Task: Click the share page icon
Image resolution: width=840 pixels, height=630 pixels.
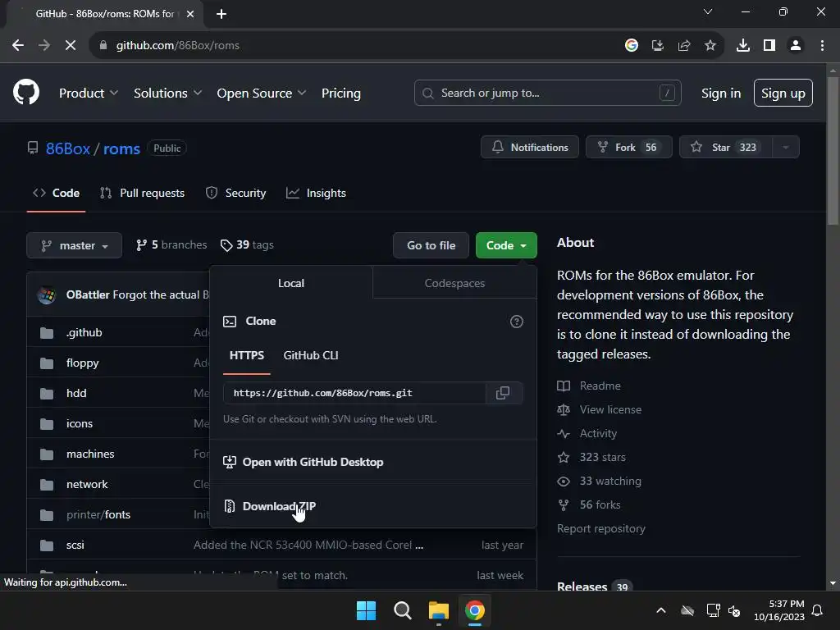Action: [683, 46]
